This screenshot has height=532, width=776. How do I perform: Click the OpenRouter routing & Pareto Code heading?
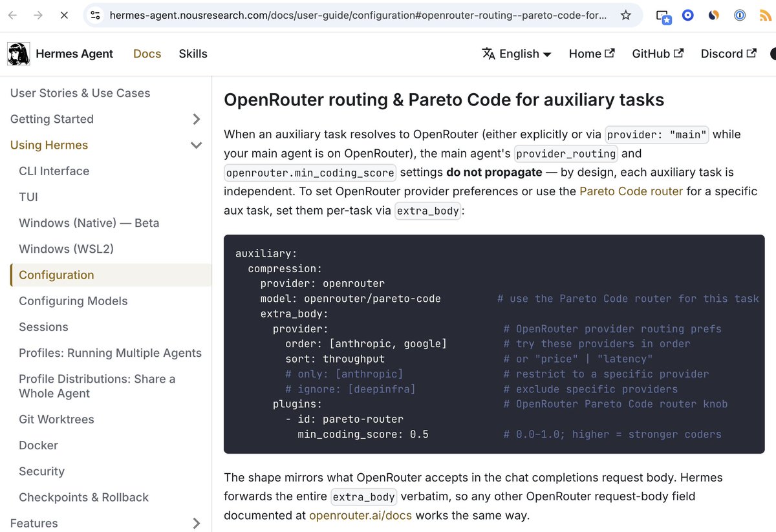[444, 100]
